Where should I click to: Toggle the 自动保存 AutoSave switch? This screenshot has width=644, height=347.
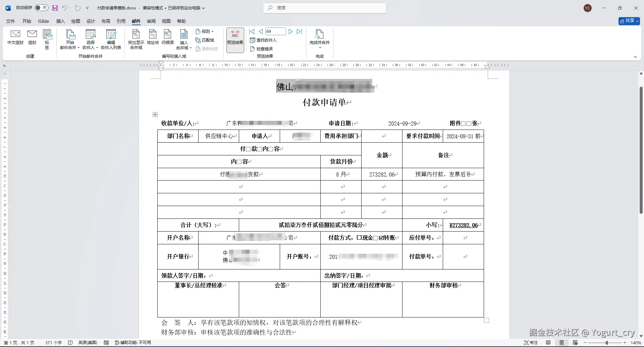[x=42, y=8]
